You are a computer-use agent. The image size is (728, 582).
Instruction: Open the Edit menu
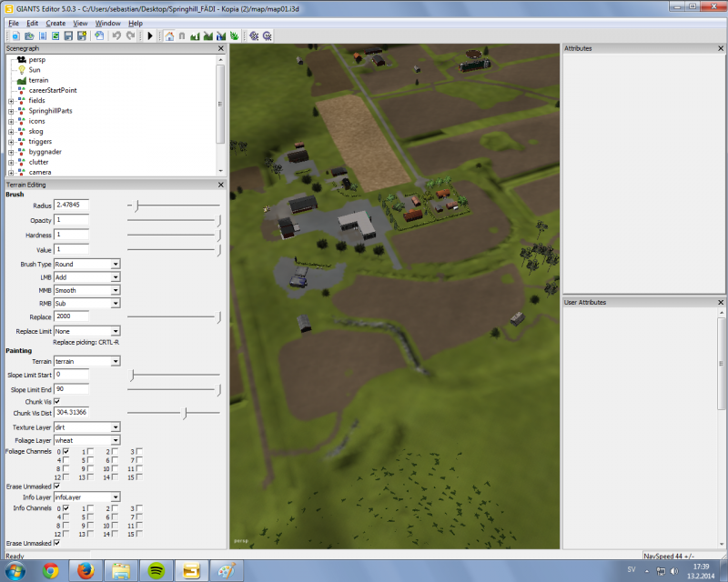32,24
